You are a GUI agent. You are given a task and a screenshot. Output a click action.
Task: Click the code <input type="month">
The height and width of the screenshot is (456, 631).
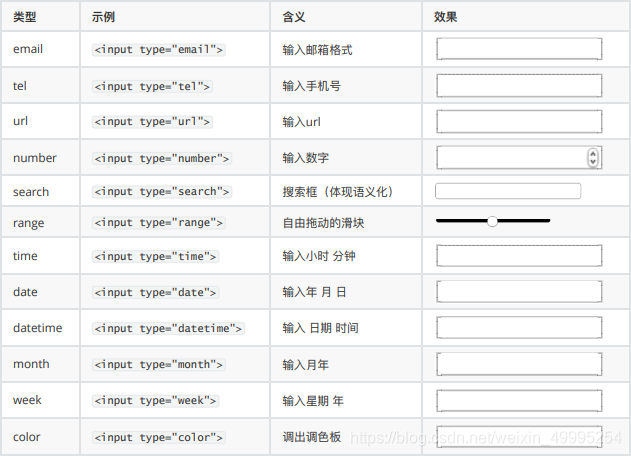(159, 365)
